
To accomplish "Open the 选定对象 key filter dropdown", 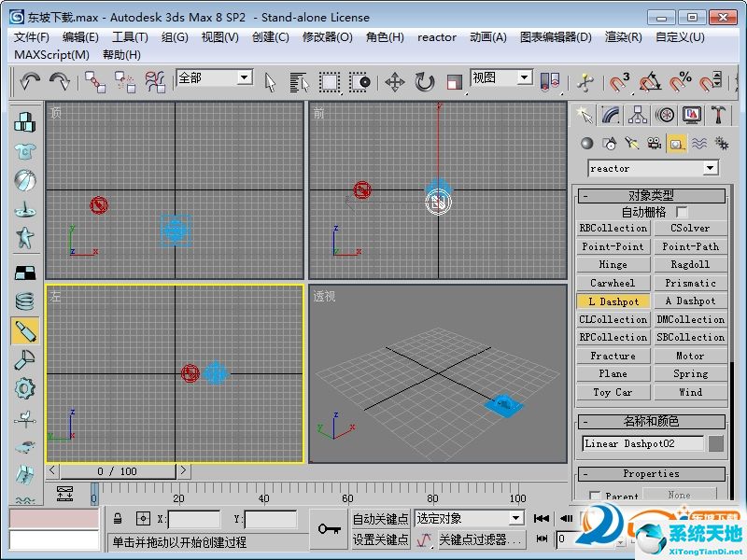I will pyautogui.click(x=469, y=518).
